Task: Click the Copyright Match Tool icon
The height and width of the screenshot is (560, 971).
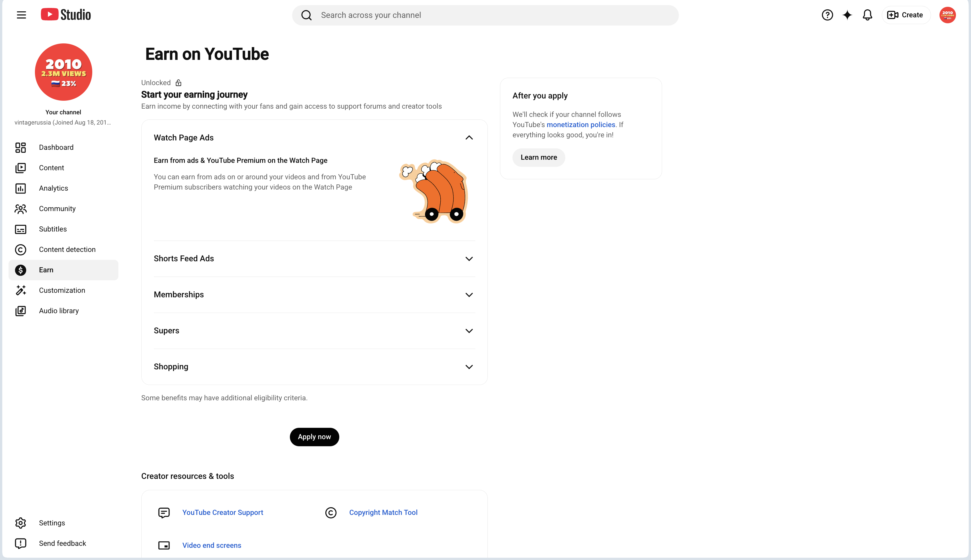Action: coord(331,513)
